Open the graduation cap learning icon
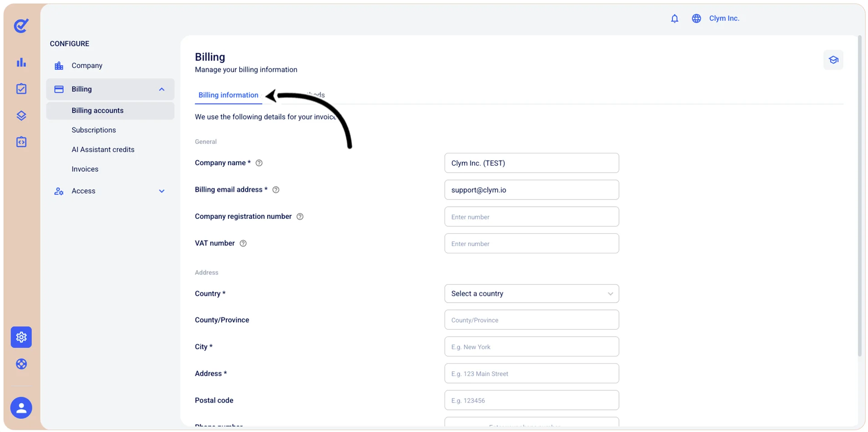Image resolution: width=868 pixels, height=432 pixels. click(833, 60)
